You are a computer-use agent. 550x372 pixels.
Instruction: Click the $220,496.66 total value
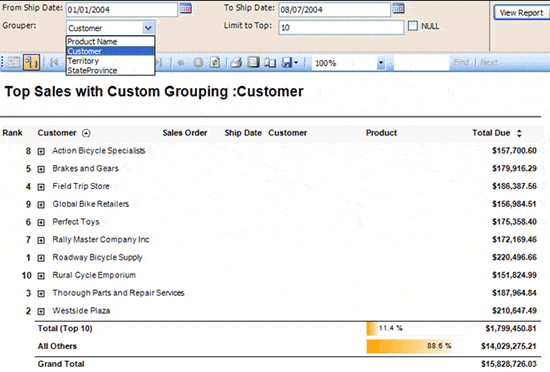click(514, 257)
